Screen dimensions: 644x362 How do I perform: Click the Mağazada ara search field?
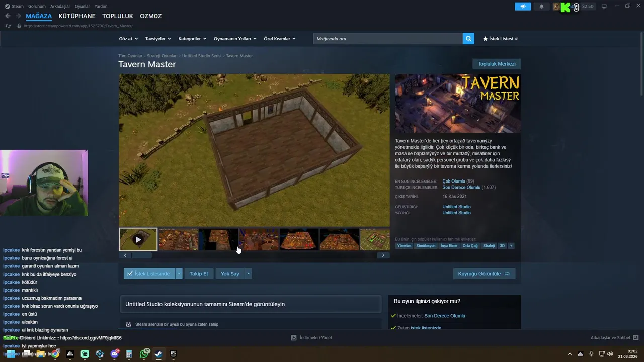click(388, 38)
